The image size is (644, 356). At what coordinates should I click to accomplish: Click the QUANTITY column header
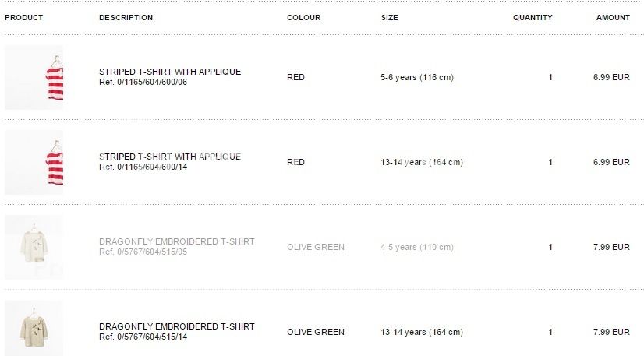pos(533,18)
